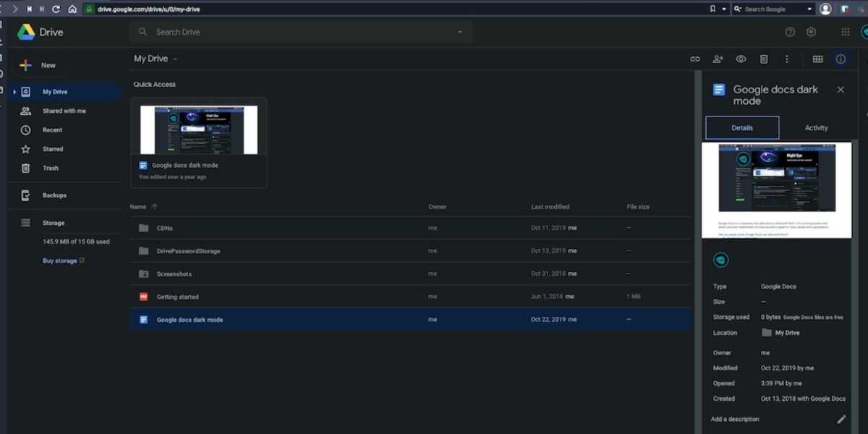Click the Get link icon in toolbar
868x434 pixels.
695,59
